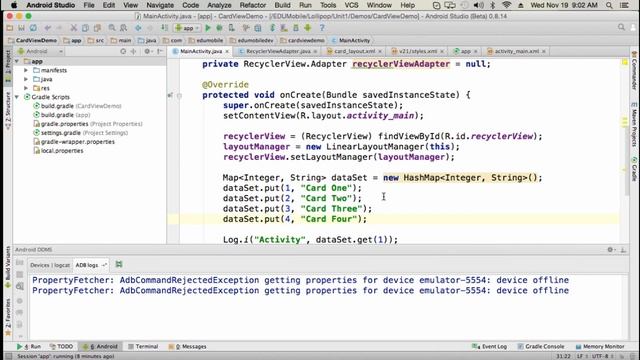Collapse the app module tree node

17,61
